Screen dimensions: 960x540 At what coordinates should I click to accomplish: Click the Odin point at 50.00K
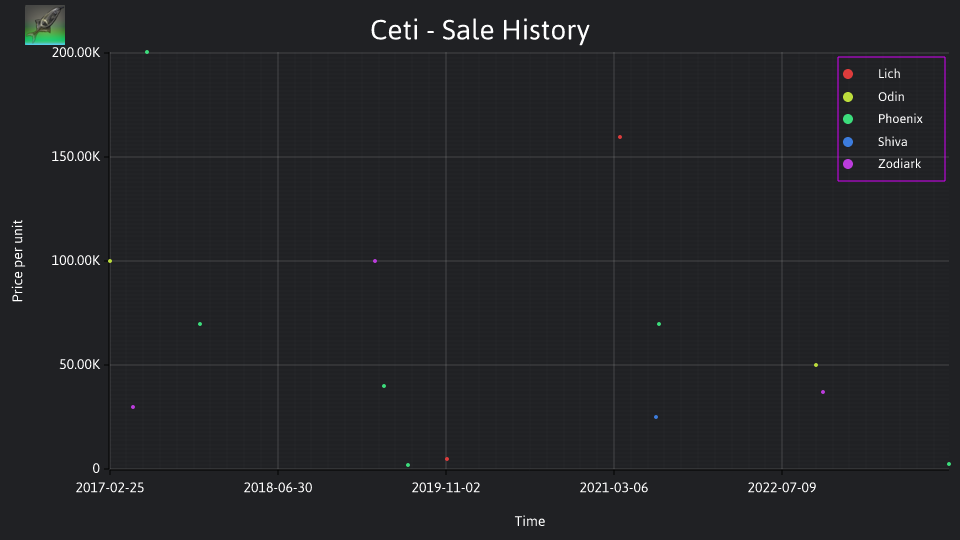816,366
